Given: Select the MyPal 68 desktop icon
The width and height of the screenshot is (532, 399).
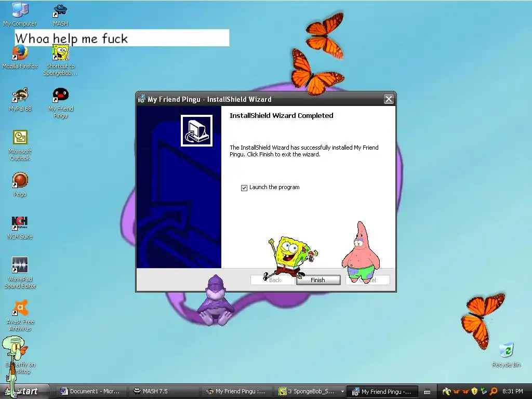Looking at the screenshot, I should (x=20, y=99).
